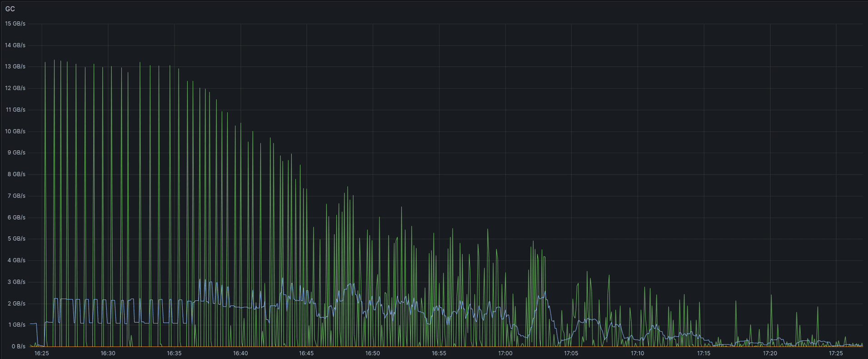Click the 17:05 time axis label
This screenshot has width=868, height=359.
571,353
